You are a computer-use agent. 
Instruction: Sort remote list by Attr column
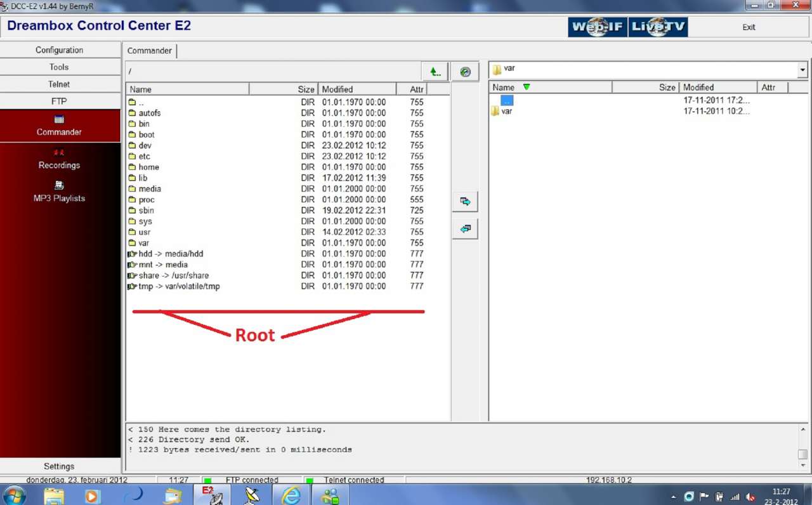(x=412, y=89)
